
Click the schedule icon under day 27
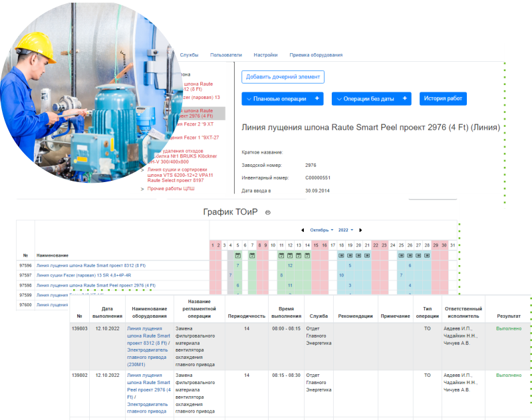click(x=418, y=256)
